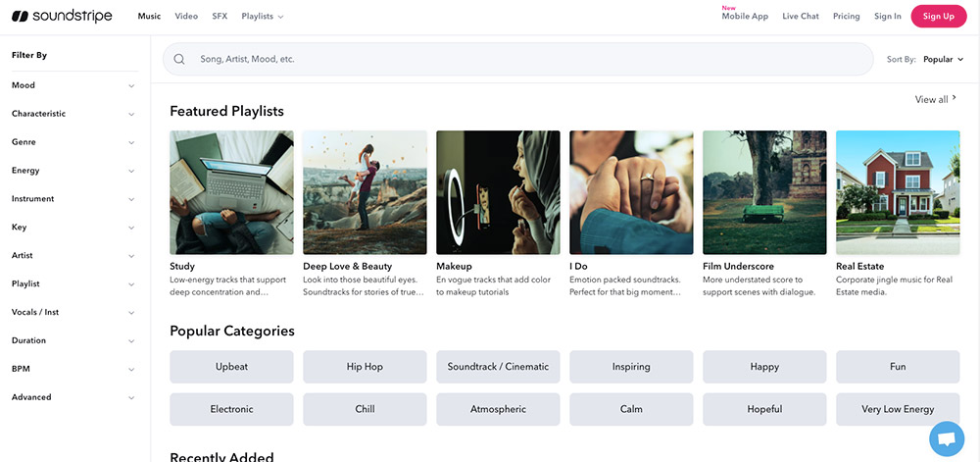
Task: Select the Calm category
Action: pos(631,409)
